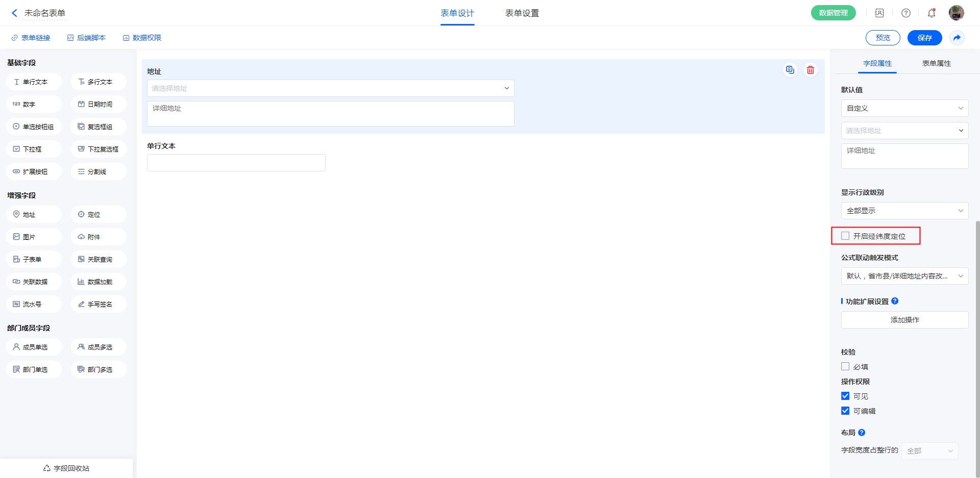Viewport: 980px width, 478px height.
Task: Go back using the left arrow icon
Action: (x=14, y=13)
